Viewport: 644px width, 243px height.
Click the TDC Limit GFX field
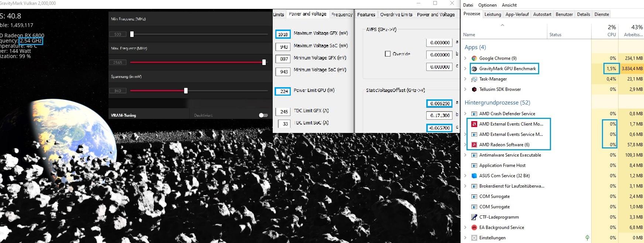(283, 112)
